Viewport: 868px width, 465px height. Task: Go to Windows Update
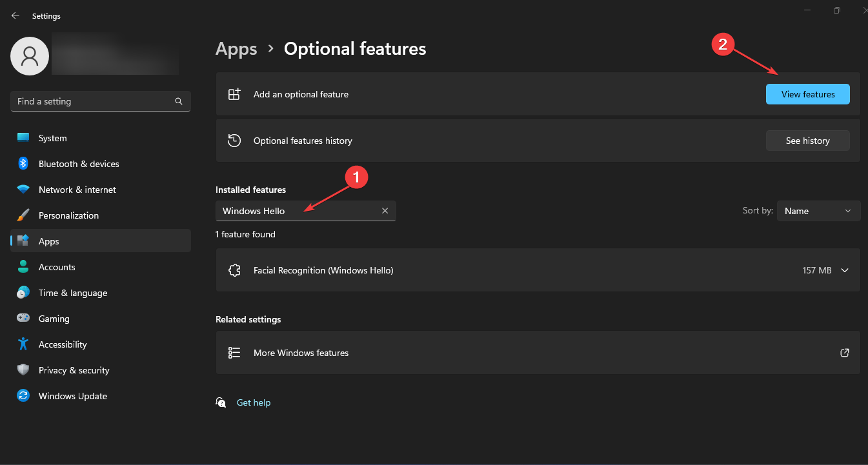pyautogui.click(x=101, y=396)
